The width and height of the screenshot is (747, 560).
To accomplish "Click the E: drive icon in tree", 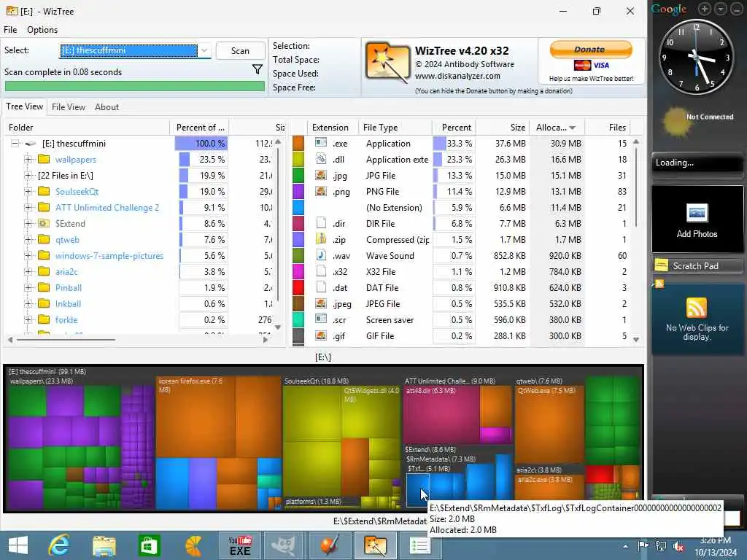I will (31, 144).
